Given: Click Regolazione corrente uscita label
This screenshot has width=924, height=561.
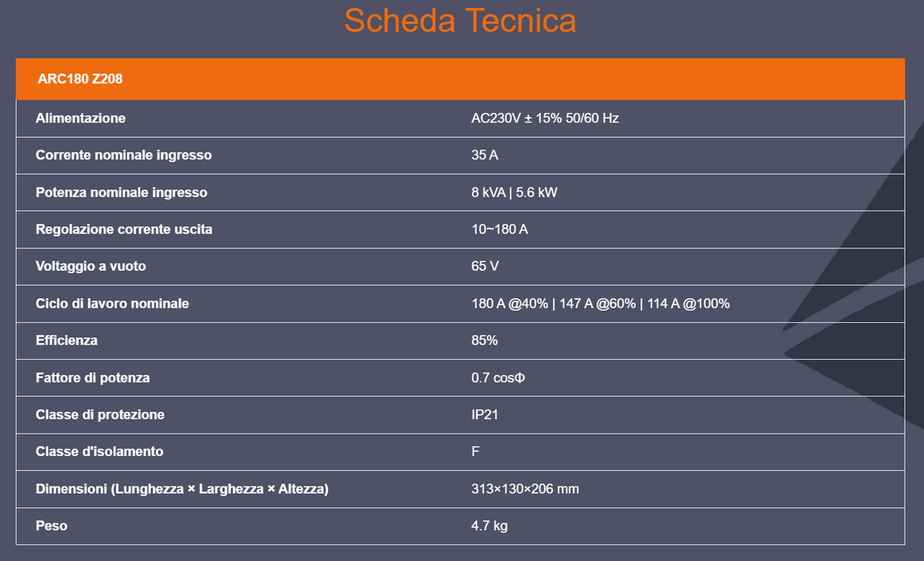Looking at the screenshot, I should click(x=123, y=229).
